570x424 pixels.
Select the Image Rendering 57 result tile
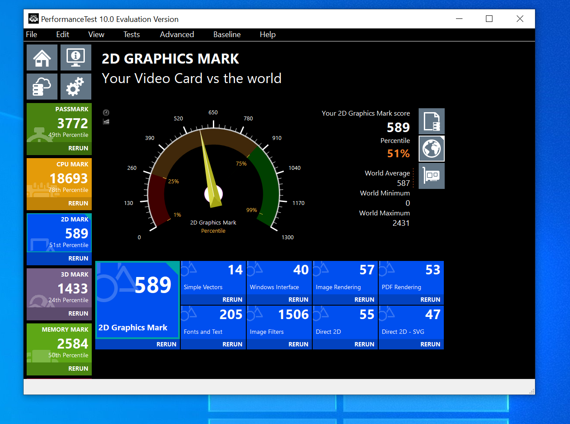(x=345, y=277)
